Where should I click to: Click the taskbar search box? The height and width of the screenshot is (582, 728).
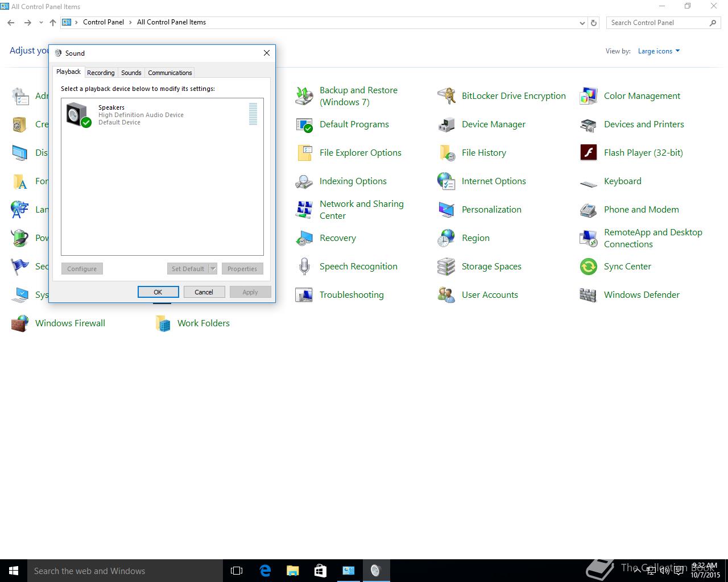coord(125,571)
